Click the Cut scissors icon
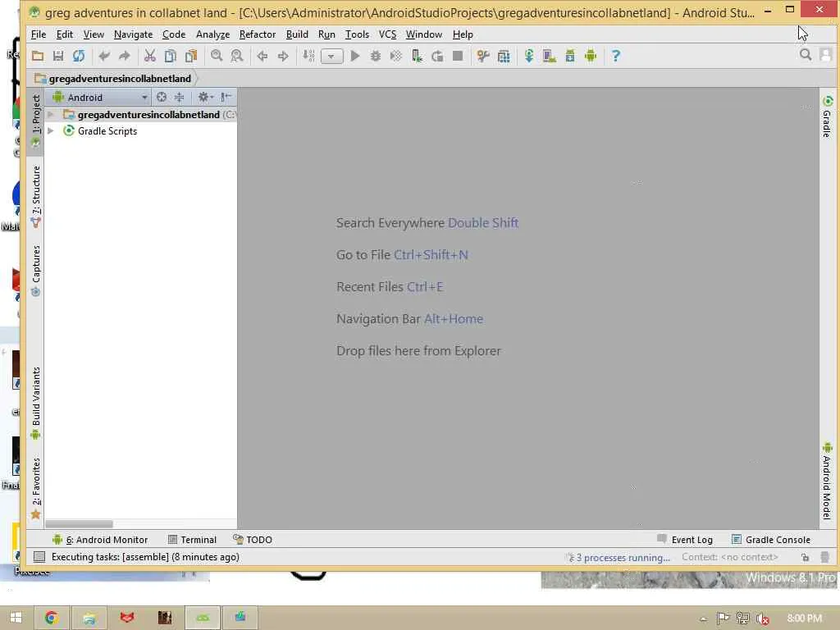 pos(150,56)
